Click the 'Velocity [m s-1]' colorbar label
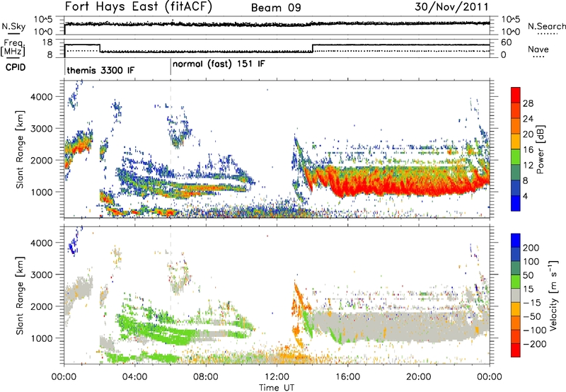566x392 pixels. click(x=553, y=295)
